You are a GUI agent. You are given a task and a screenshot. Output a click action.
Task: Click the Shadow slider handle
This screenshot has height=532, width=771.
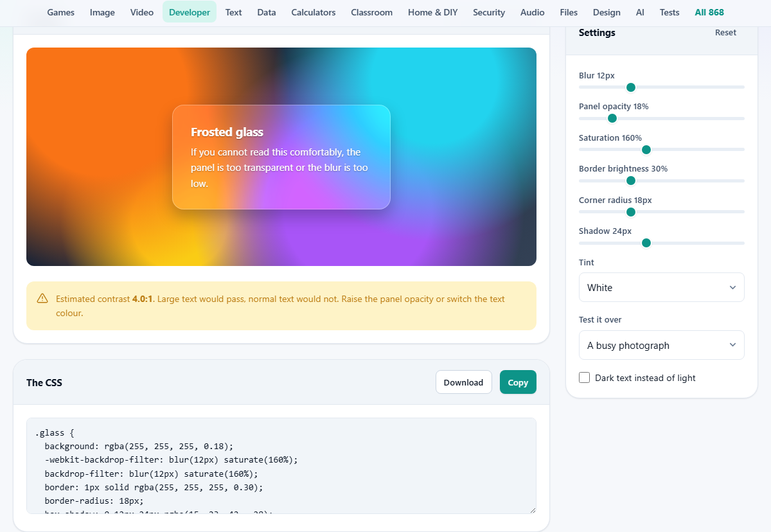646,243
